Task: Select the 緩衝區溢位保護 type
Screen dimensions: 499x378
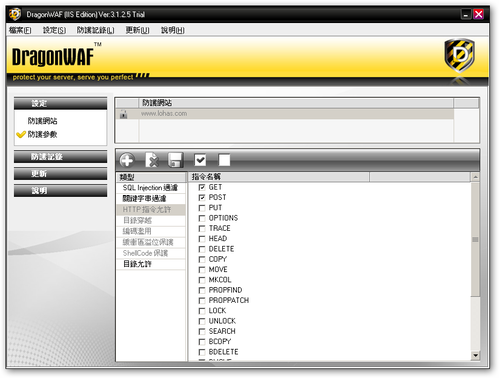Action: 151,242
